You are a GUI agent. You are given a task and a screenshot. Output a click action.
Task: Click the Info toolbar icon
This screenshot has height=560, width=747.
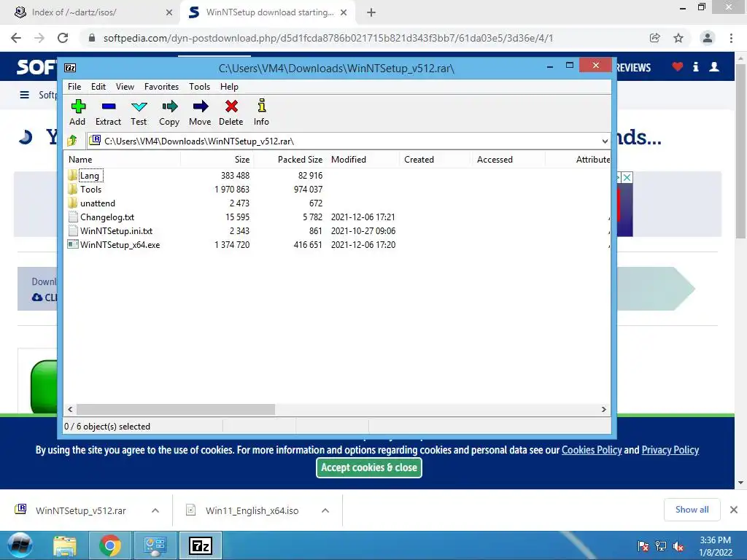tap(262, 112)
